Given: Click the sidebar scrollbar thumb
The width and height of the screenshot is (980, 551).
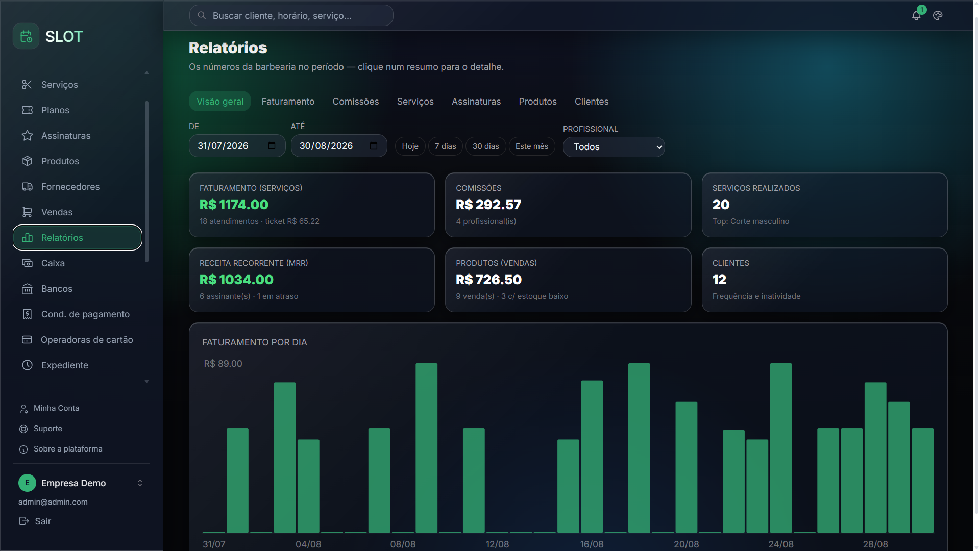Looking at the screenshot, I should [x=147, y=181].
